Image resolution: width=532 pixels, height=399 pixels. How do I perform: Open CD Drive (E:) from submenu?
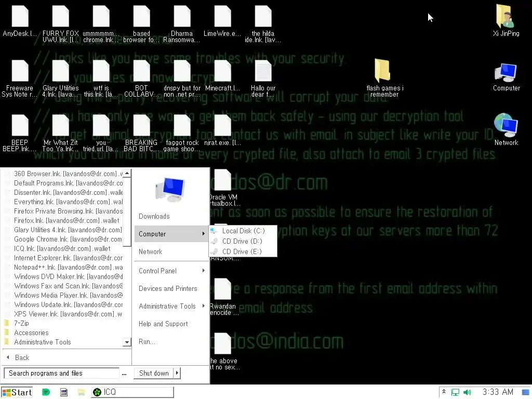[x=243, y=252]
